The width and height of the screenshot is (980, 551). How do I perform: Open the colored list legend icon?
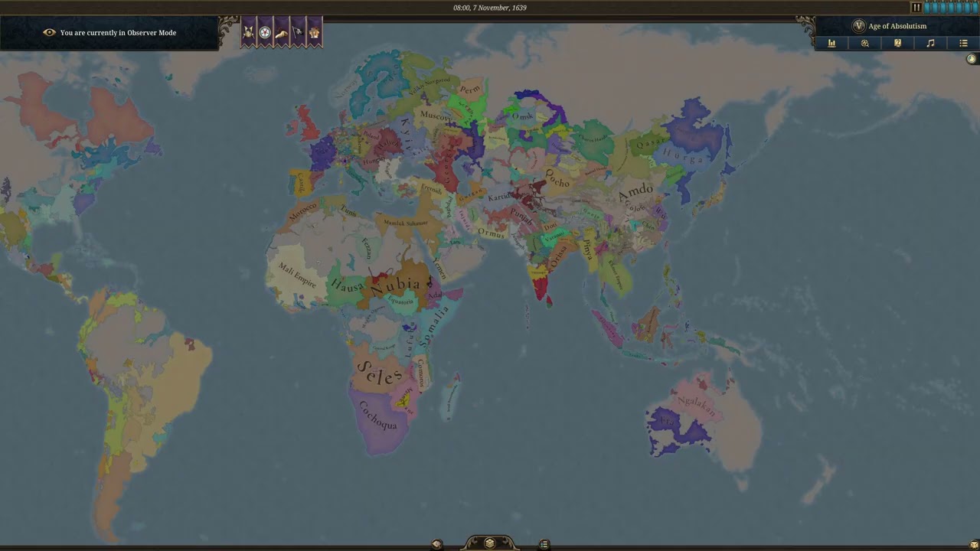pos(544,544)
